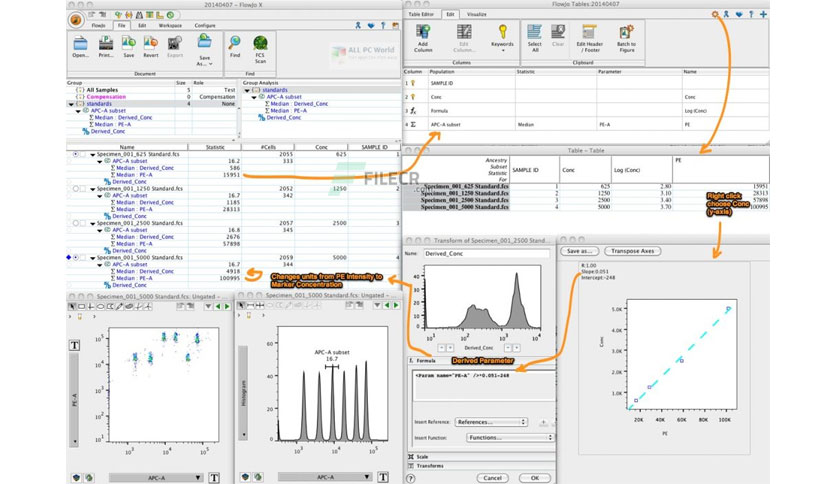Click the heart icon in FlowJo workspace window
Viewport: 836px width, 484px height.
click(x=371, y=25)
